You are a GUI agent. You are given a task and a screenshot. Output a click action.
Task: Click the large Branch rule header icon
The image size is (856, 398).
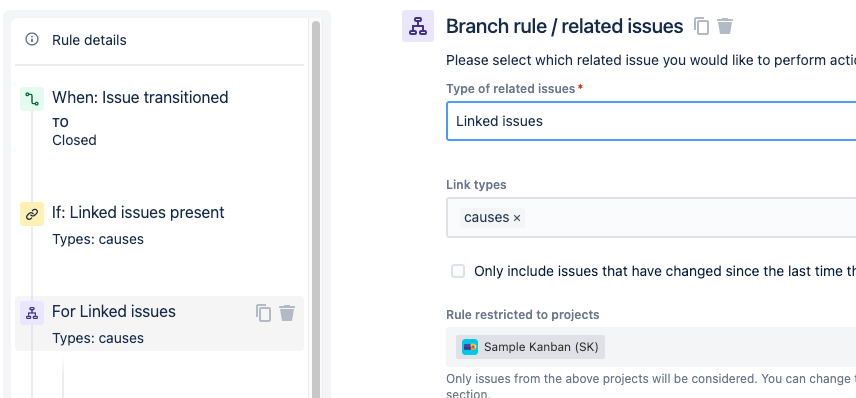418,26
